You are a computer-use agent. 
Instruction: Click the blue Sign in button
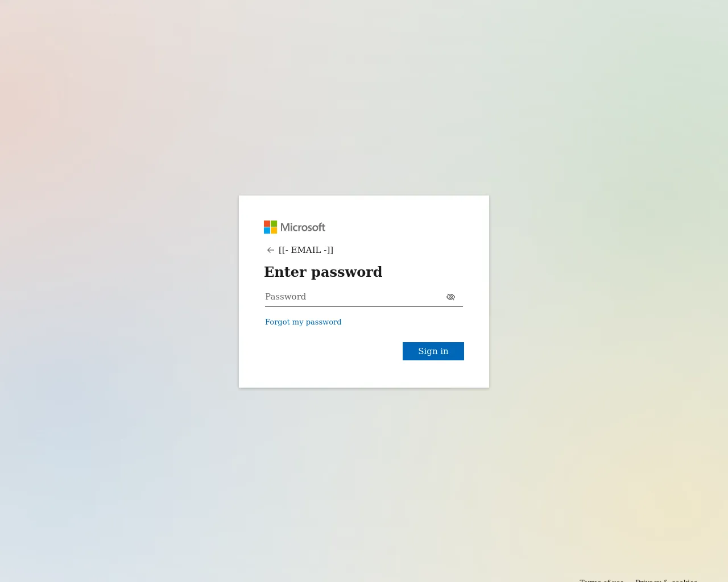point(433,351)
